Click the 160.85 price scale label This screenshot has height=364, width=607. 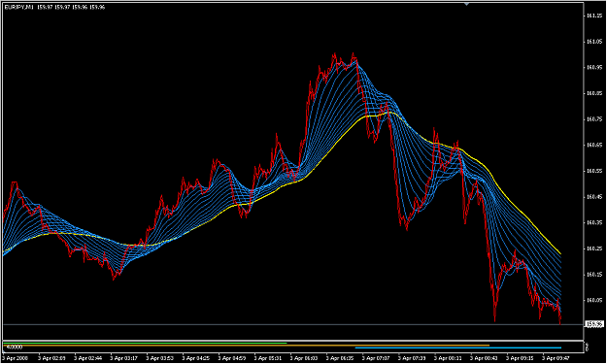pyautogui.click(x=594, y=93)
